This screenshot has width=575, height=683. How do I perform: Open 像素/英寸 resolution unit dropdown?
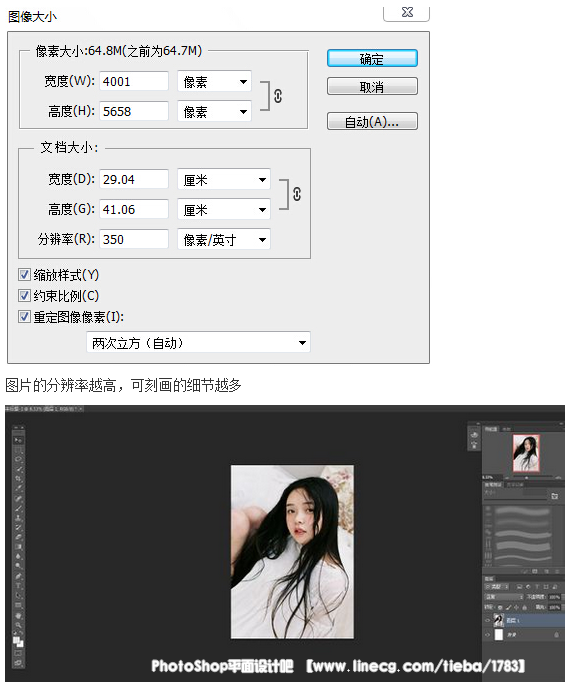[224, 240]
